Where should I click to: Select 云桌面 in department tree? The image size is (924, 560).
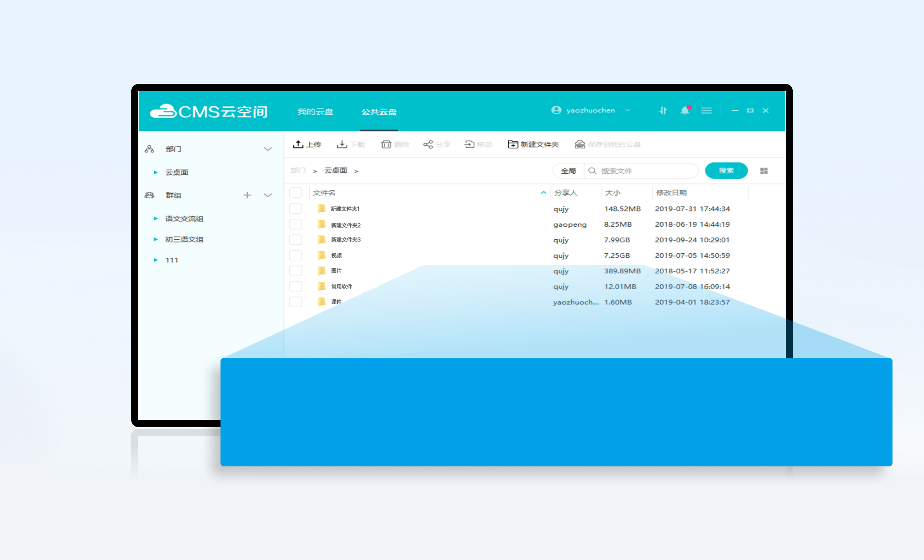[x=177, y=172]
